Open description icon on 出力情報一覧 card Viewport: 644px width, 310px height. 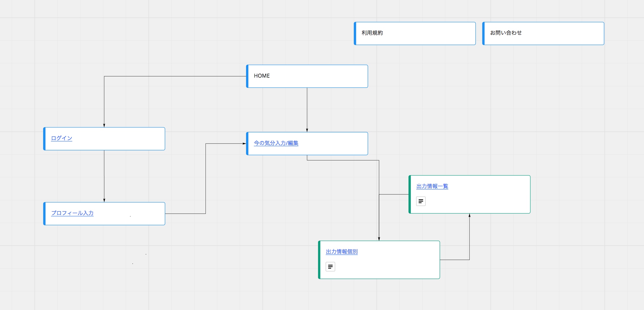pos(421,201)
